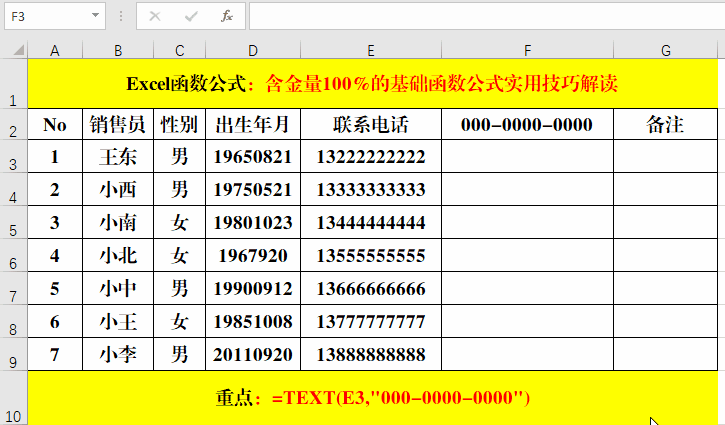Click the Select All corner triangle
The image size is (725, 425).
tap(18, 50)
